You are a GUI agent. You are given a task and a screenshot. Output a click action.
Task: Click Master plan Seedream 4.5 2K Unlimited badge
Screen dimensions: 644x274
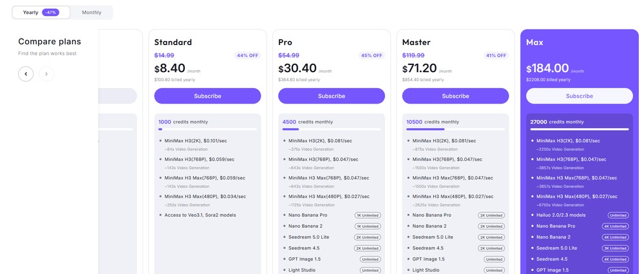491,248
